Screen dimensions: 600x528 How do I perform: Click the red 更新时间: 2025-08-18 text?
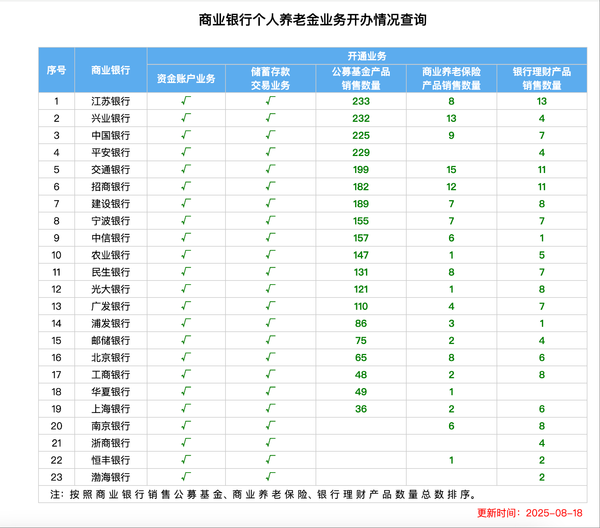coord(530,513)
